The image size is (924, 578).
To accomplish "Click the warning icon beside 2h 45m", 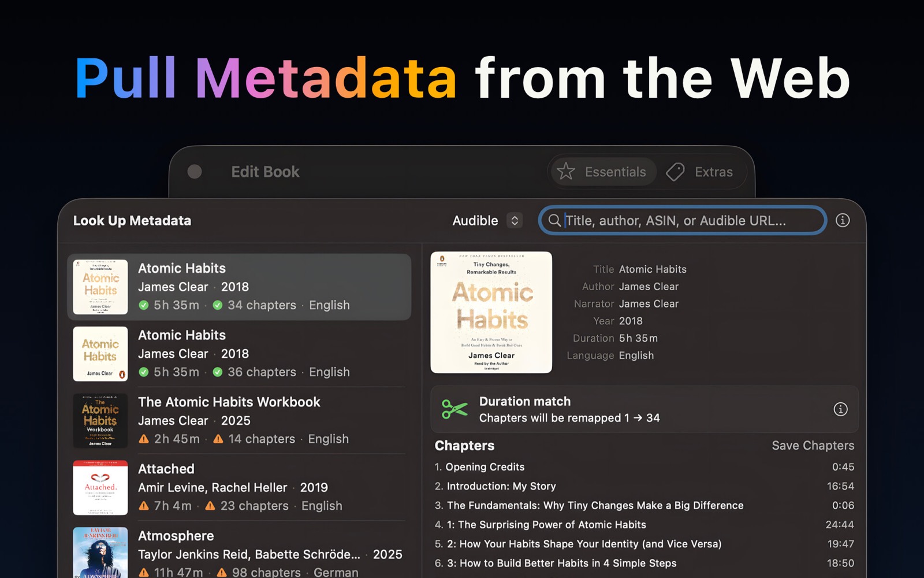I will [x=144, y=439].
